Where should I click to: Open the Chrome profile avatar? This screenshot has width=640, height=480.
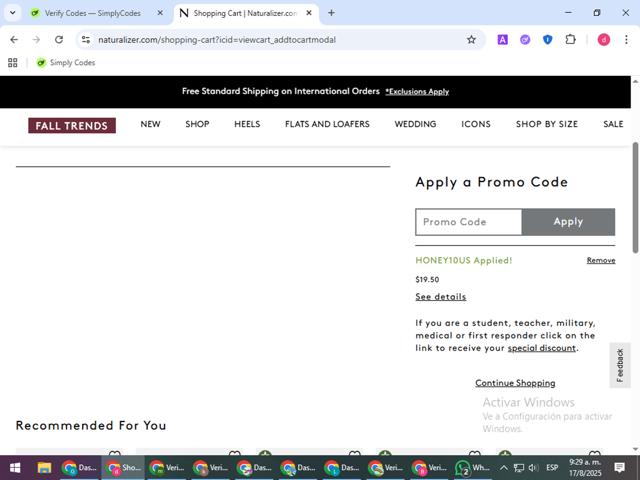tap(604, 40)
